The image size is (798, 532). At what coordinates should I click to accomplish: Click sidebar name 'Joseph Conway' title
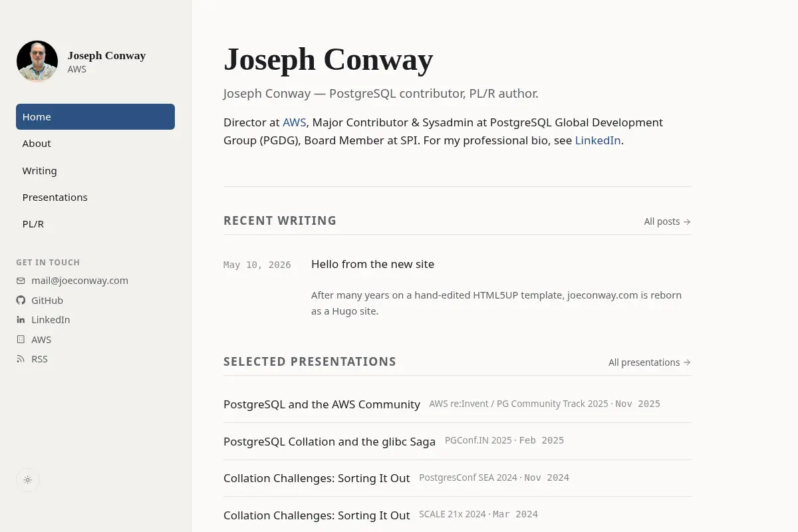(x=106, y=55)
